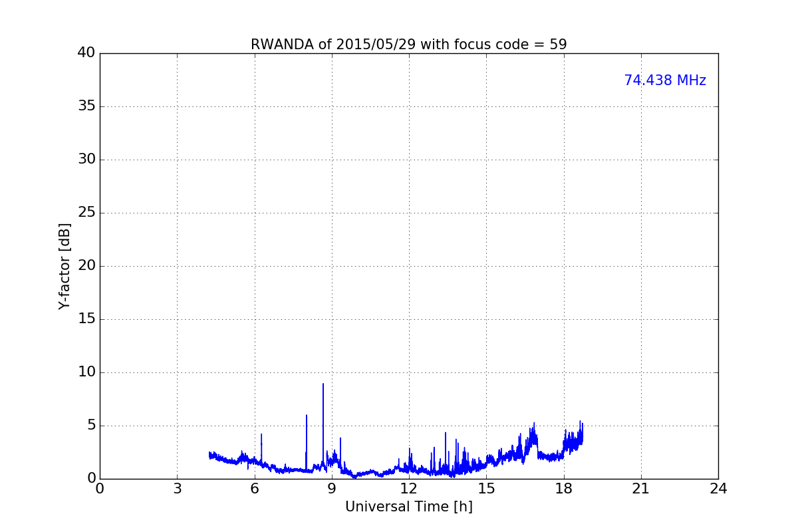The image size is (798, 532).
Task: Click y-axis tick label 15
Action: (x=86, y=319)
